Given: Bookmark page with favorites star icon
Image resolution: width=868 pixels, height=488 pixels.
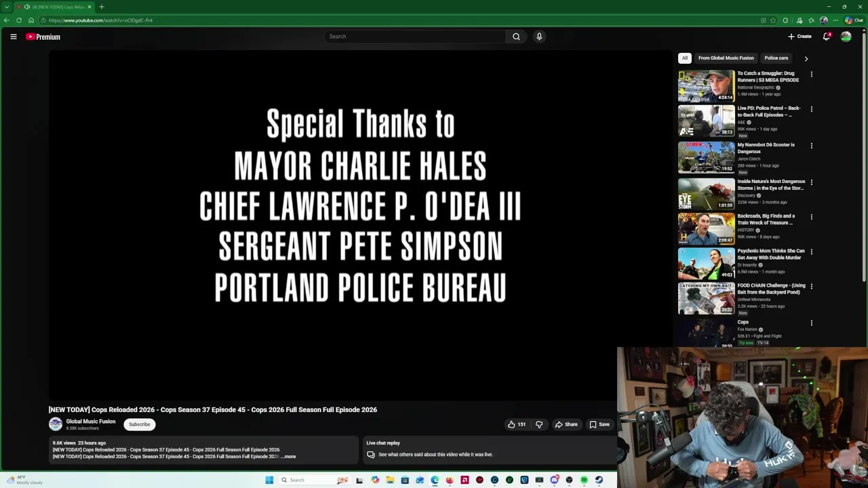Looking at the screenshot, I should 773,20.
